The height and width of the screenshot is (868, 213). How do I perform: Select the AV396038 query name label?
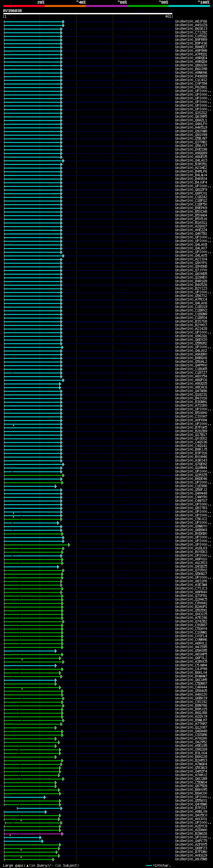click(x=12, y=11)
